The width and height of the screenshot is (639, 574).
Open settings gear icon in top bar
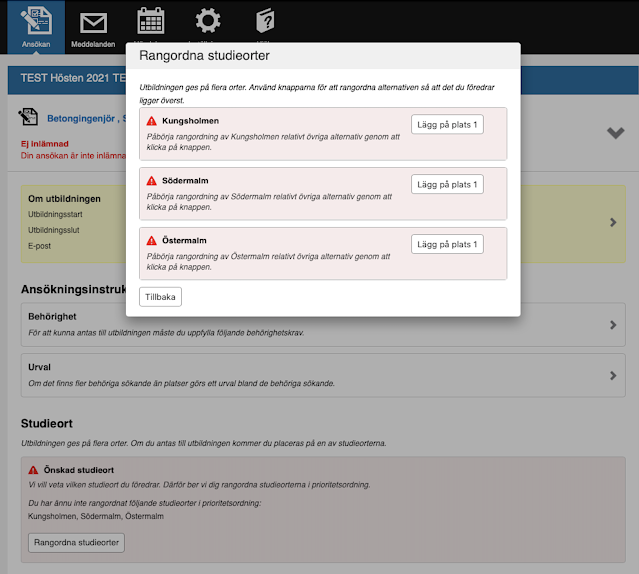(x=207, y=21)
